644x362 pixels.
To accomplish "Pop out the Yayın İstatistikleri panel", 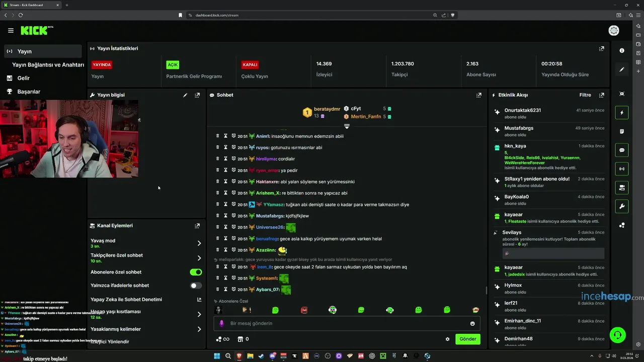I will click(601, 49).
